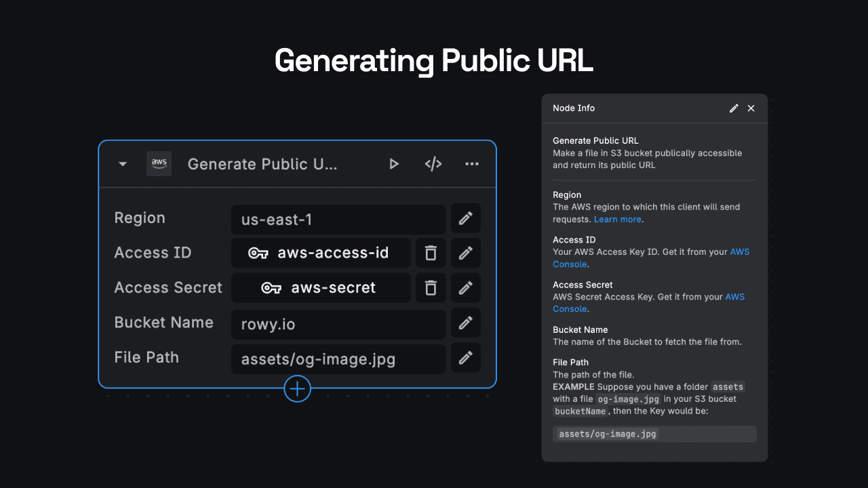This screenshot has width=868, height=488.
Task: Edit Node Info with the pencil icon
Action: 734,108
